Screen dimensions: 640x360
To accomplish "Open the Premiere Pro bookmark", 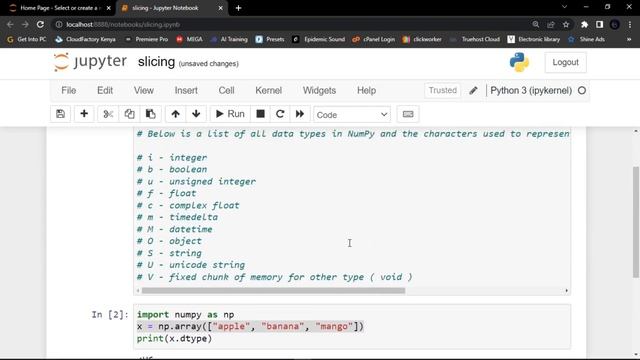I will pos(147,39).
